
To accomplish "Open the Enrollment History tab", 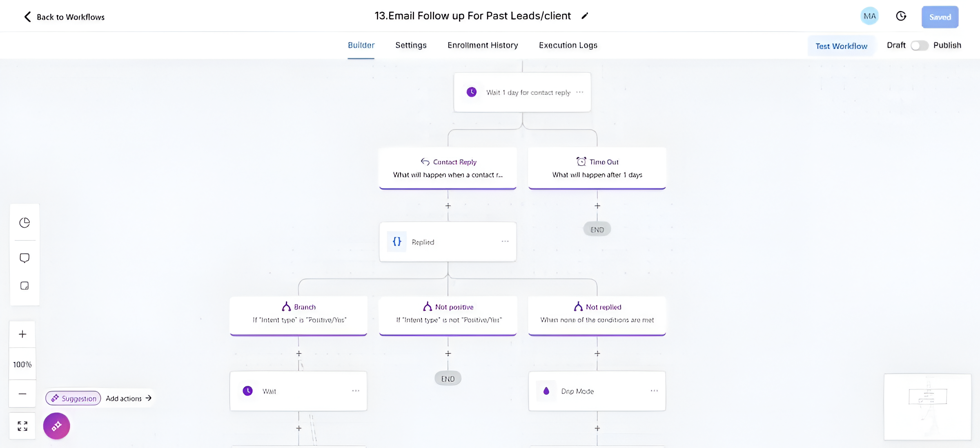I will pyautogui.click(x=483, y=45).
